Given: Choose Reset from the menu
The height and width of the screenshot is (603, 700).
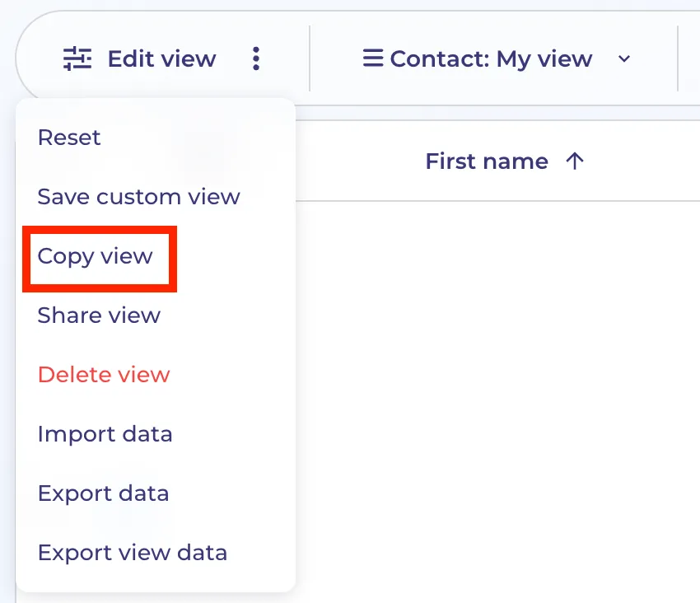Looking at the screenshot, I should (x=69, y=137).
